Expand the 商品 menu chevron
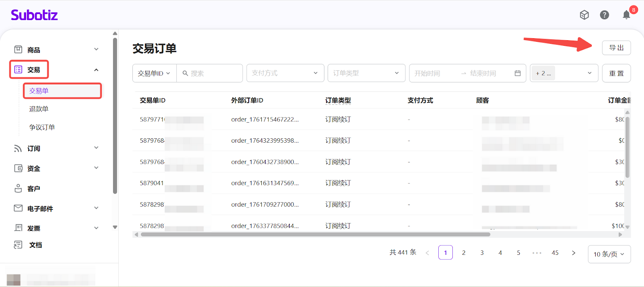 (96, 49)
